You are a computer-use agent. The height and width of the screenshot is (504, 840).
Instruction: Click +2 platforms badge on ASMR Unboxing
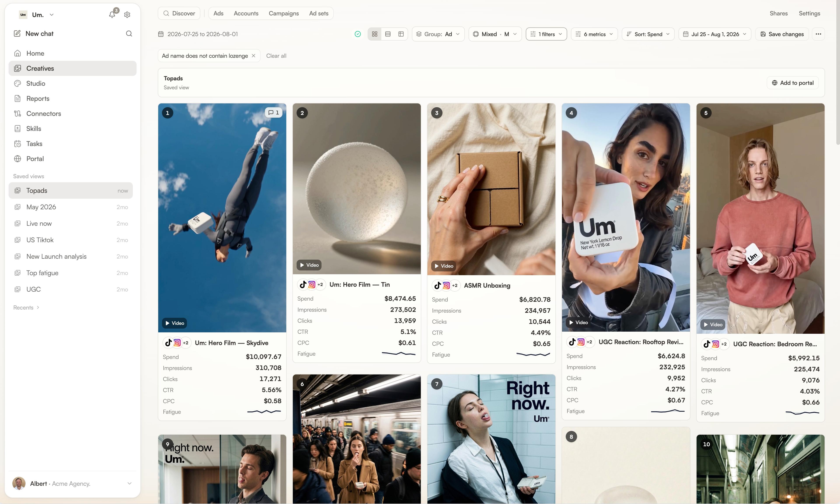(x=455, y=285)
